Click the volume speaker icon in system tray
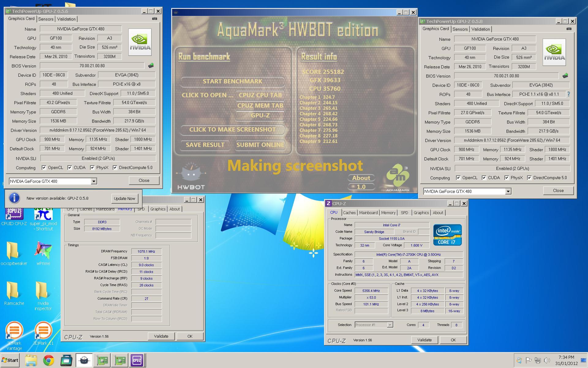Image resolution: width=588 pixels, height=368 pixels. tap(547, 360)
